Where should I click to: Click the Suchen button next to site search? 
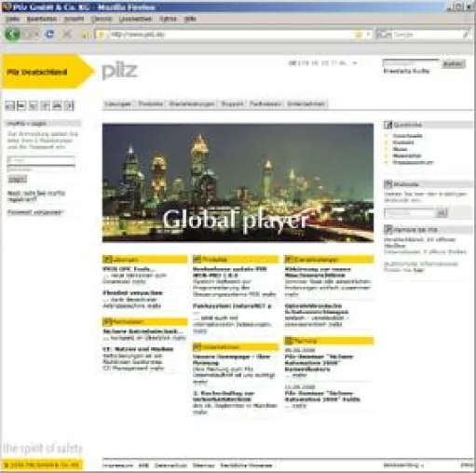[454, 63]
